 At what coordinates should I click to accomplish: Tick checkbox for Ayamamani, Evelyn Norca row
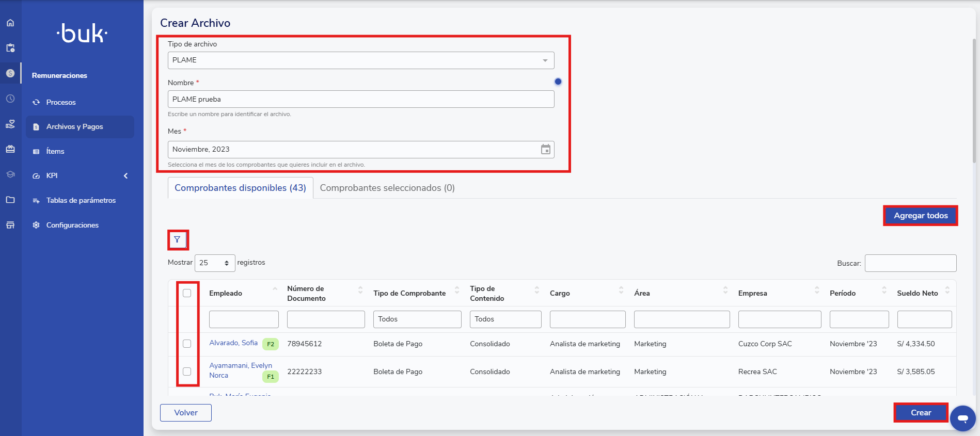tap(187, 372)
